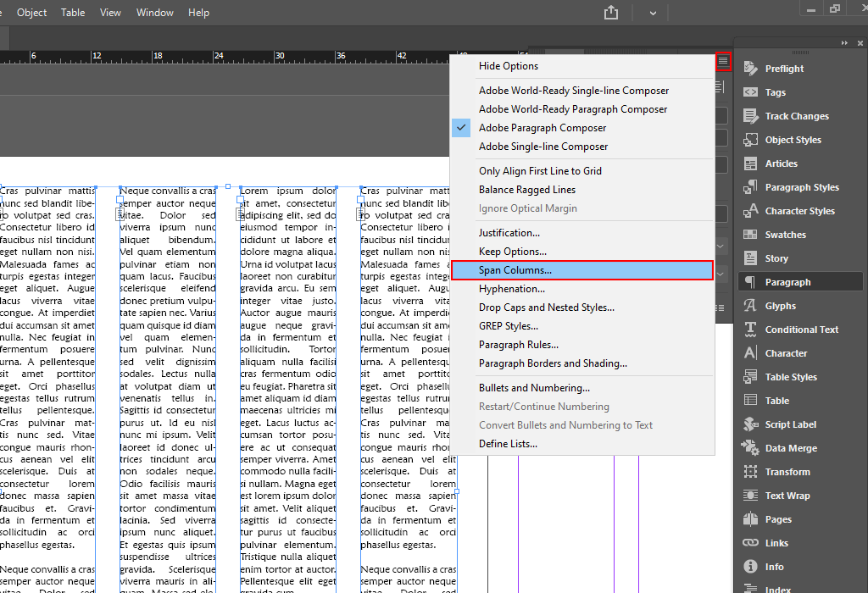The height and width of the screenshot is (593, 868).
Task: Enable Only Align First Line to Grid
Action: coord(540,171)
